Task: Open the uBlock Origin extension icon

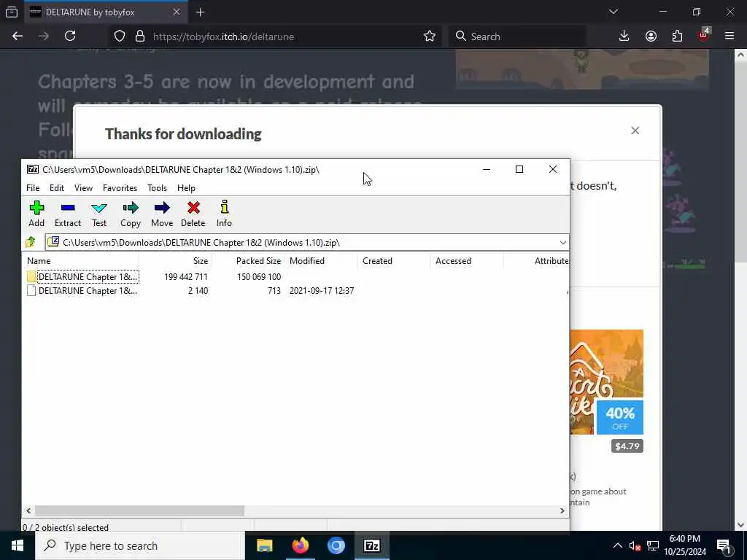Action: point(704,35)
